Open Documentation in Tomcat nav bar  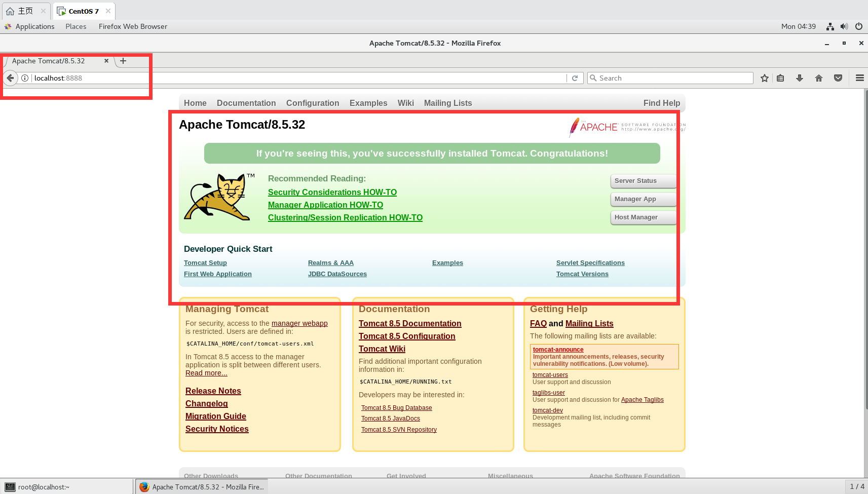(246, 103)
